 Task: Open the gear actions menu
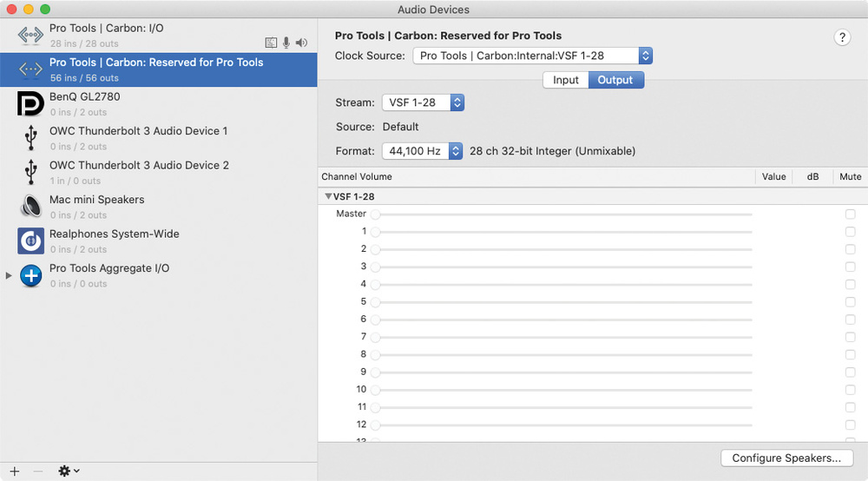coord(69,471)
